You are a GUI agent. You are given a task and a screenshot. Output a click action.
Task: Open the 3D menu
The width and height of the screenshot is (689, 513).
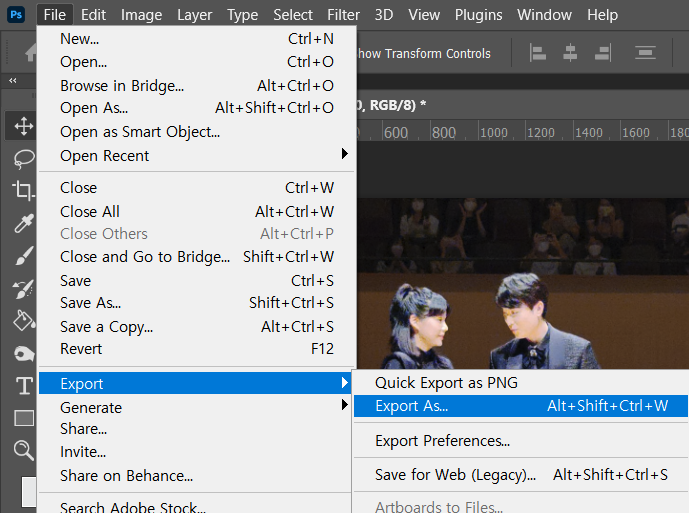pyautogui.click(x=384, y=15)
